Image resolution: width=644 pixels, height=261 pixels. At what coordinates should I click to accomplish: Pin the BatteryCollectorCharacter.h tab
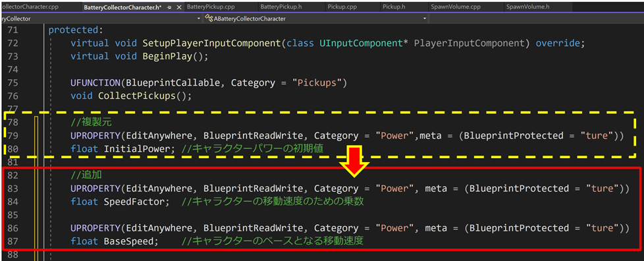pos(169,7)
